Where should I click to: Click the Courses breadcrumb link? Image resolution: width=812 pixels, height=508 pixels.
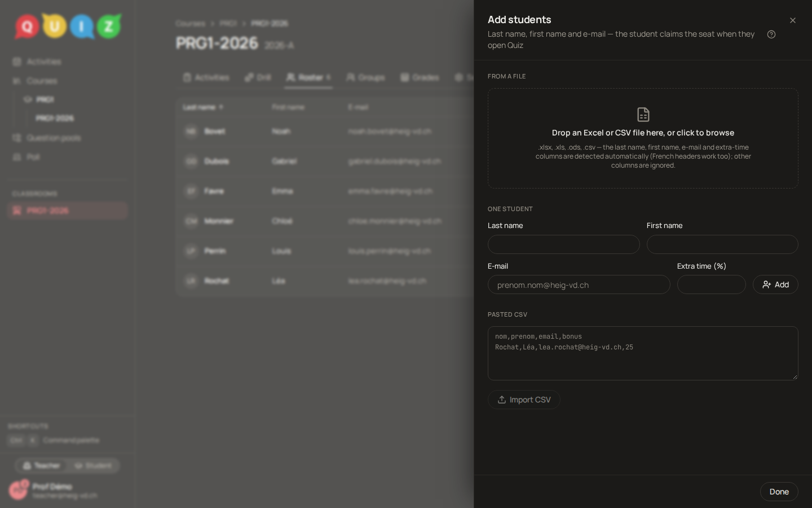tap(190, 23)
